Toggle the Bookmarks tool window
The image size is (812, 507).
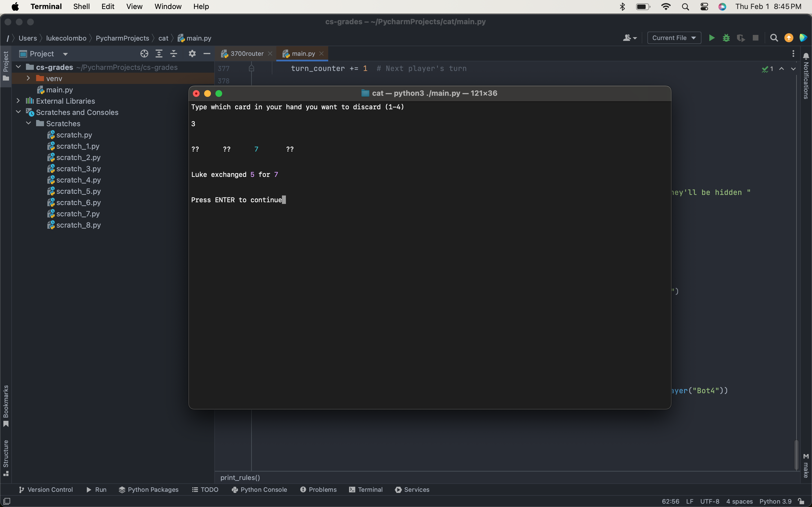coord(6,406)
